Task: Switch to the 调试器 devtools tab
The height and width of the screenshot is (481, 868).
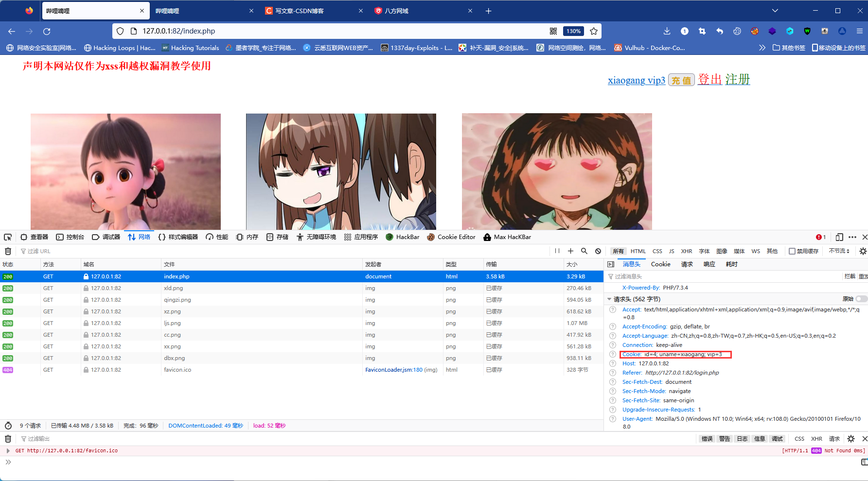Action: point(106,237)
